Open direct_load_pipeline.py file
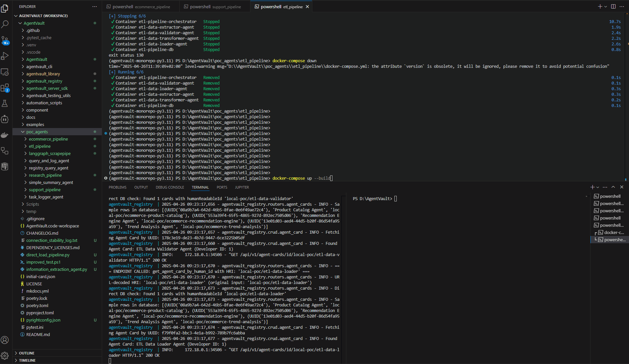Viewport: 629px width, 364px height. click(x=57, y=255)
